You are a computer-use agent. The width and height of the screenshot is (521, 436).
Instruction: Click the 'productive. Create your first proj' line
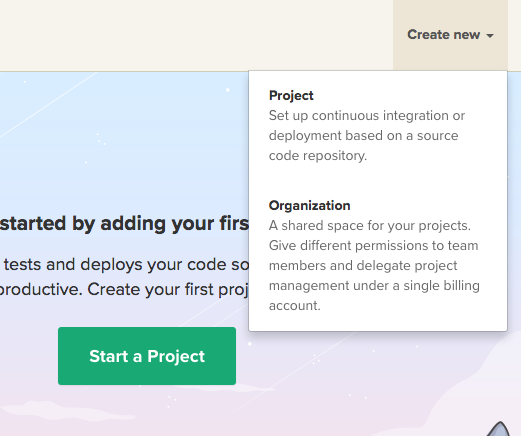(124, 289)
